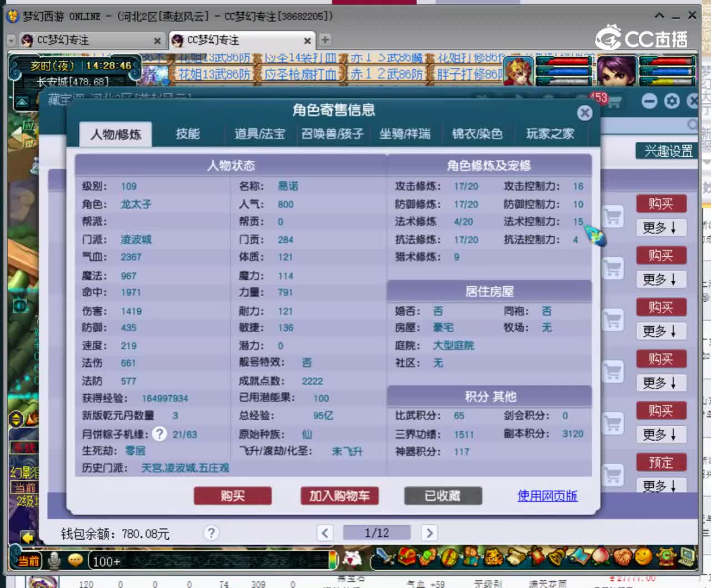Viewport: 711px width, 588px height.
Task: Click cart icon beside the fifth 购买 button
Action: click(x=613, y=423)
